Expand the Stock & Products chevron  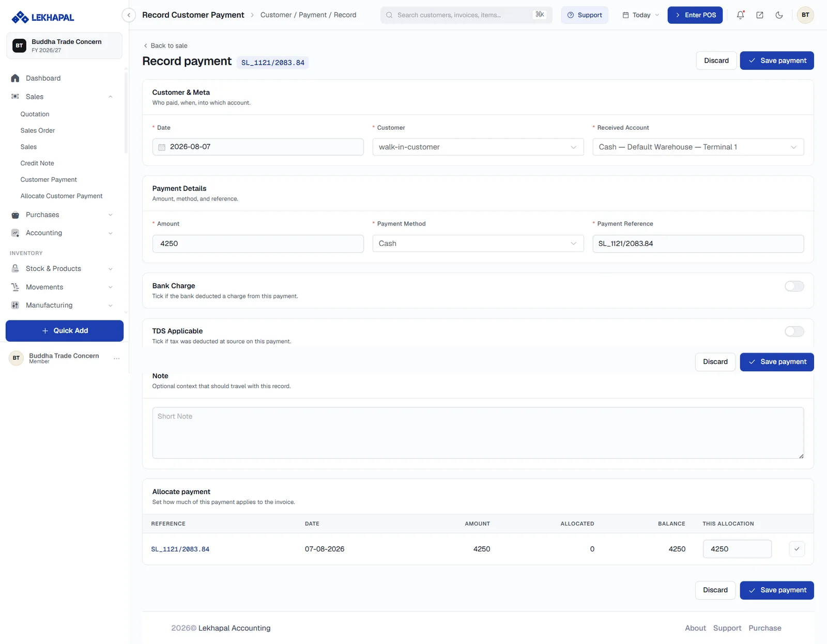tap(110, 269)
